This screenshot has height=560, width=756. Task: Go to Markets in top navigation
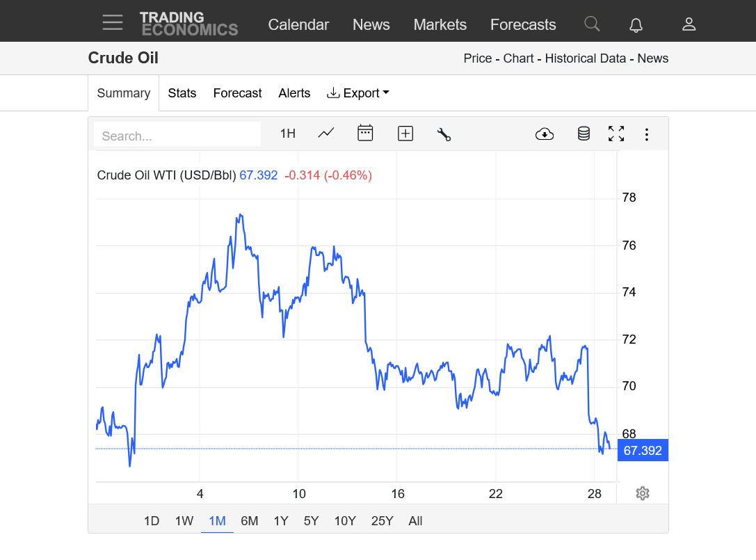(x=440, y=25)
